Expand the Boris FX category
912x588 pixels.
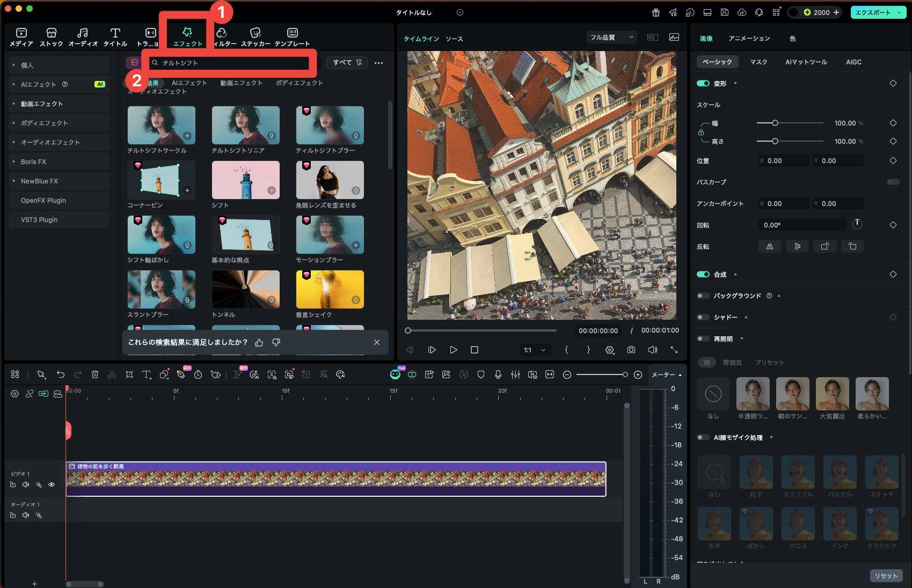pyautogui.click(x=59, y=161)
